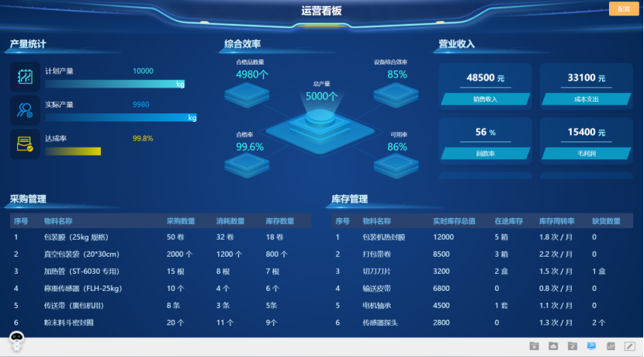Click the 库存周转率 column header
This screenshot has height=357, width=644.
pos(556,221)
